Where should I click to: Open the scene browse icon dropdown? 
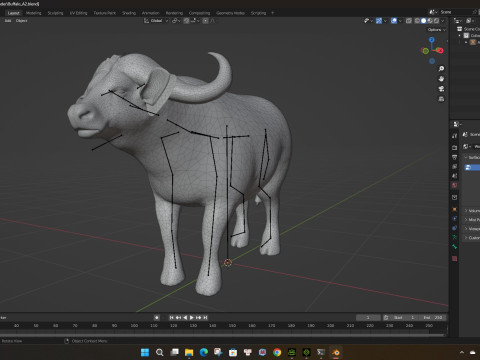pos(433,12)
